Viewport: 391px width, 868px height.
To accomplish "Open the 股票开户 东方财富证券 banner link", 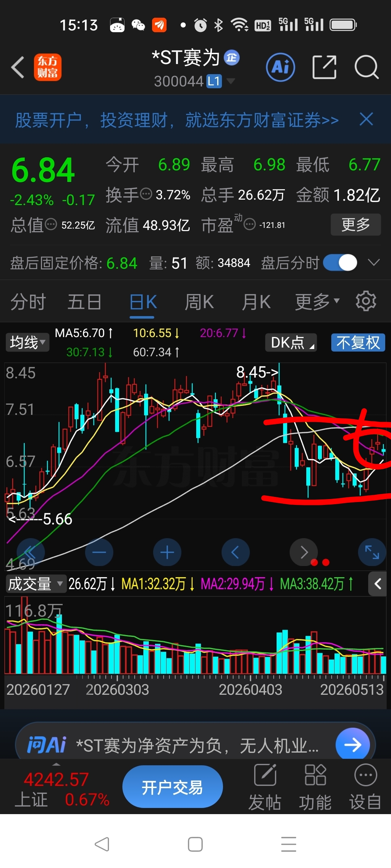I will (177, 120).
